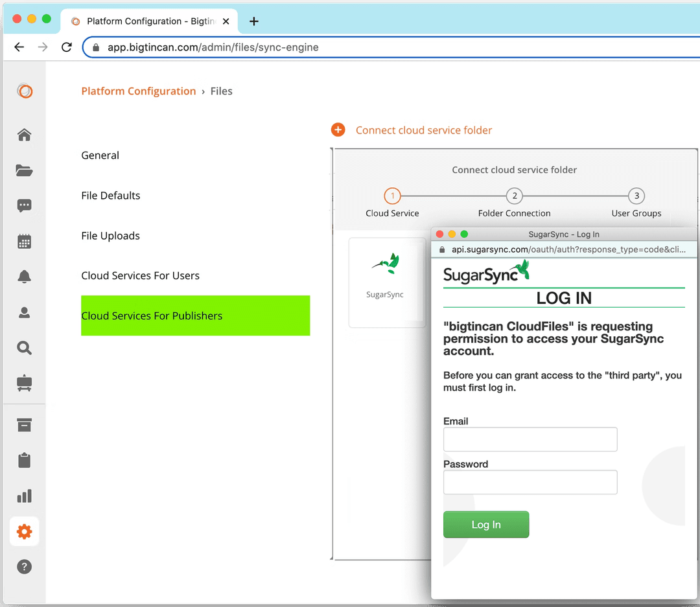Click the browser reload page button
The height and width of the screenshot is (607, 700).
click(66, 47)
